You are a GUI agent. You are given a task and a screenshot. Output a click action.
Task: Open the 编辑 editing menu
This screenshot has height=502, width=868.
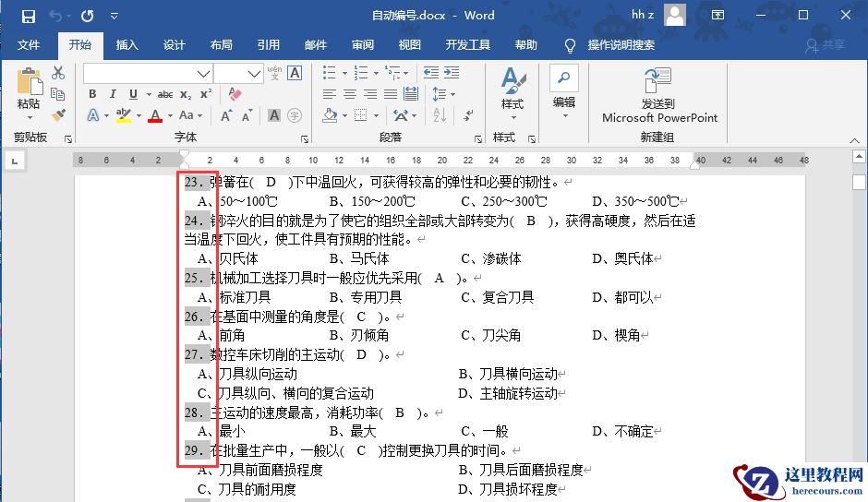click(x=564, y=92)
